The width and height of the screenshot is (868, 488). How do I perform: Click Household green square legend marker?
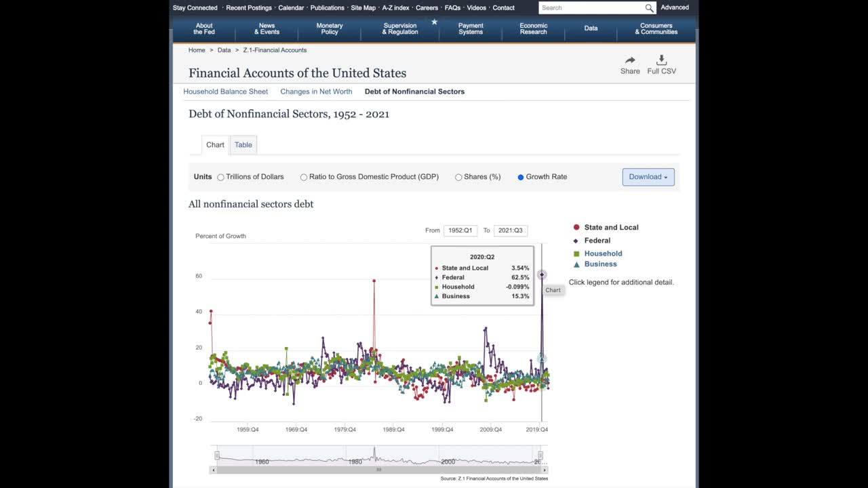(x=576, y=253)
